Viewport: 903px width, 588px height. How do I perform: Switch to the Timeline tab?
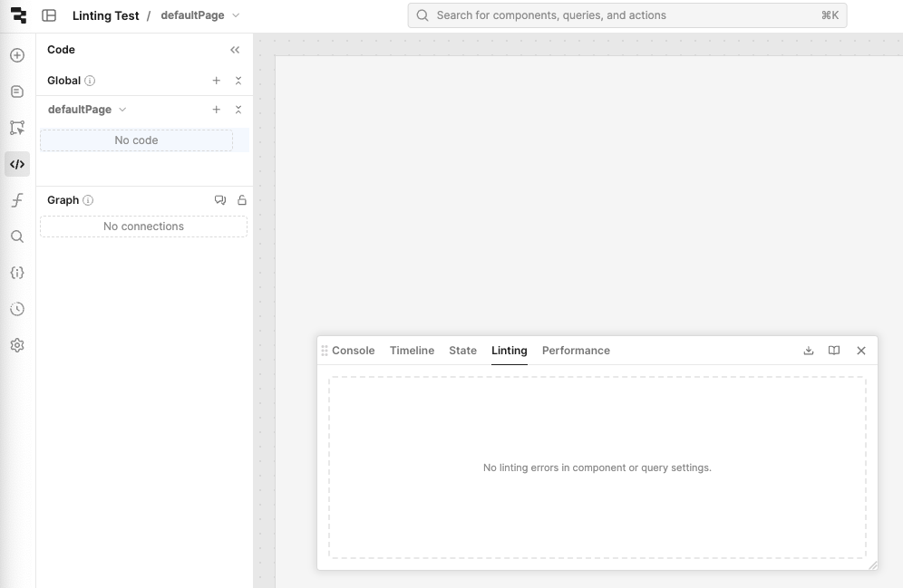click(412, 351)
